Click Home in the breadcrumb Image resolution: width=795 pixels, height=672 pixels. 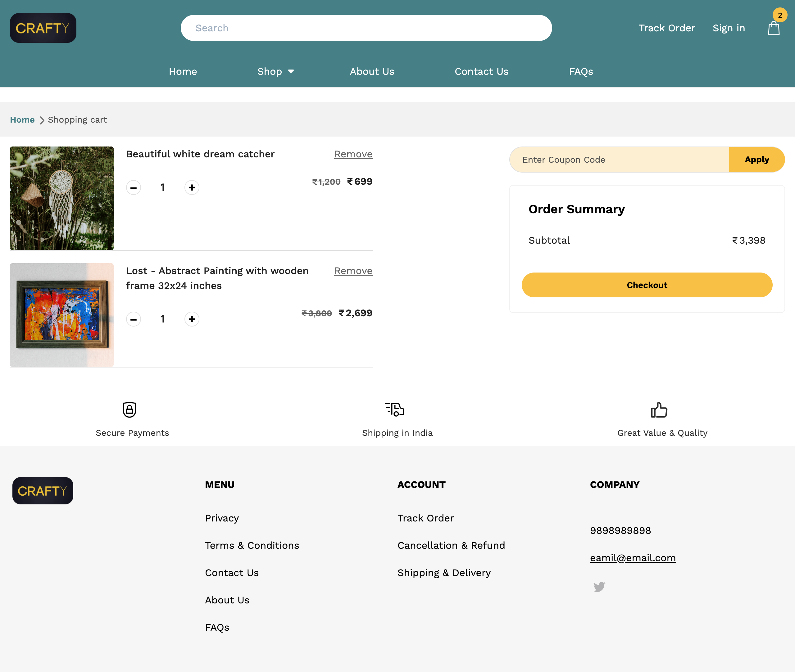(x=22, y=120)
